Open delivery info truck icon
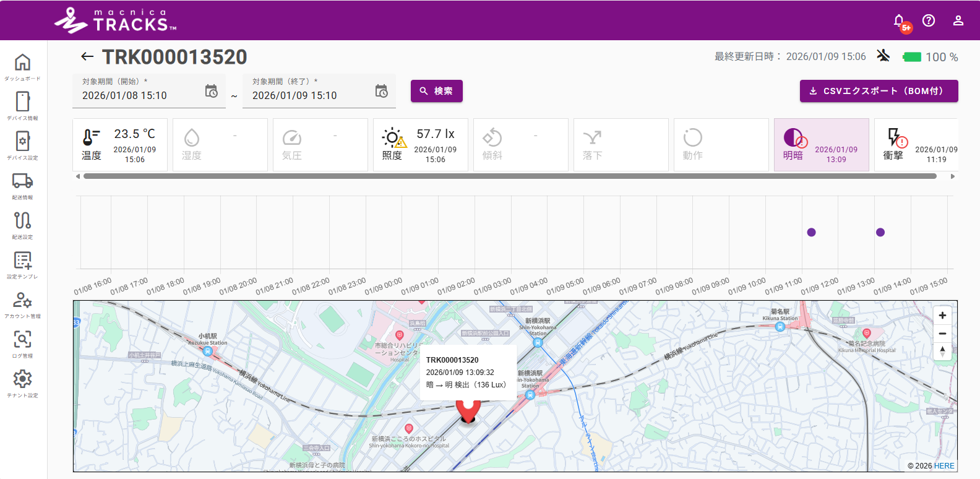This screenshot has height=479, width=980. click(x=22, y=181)
